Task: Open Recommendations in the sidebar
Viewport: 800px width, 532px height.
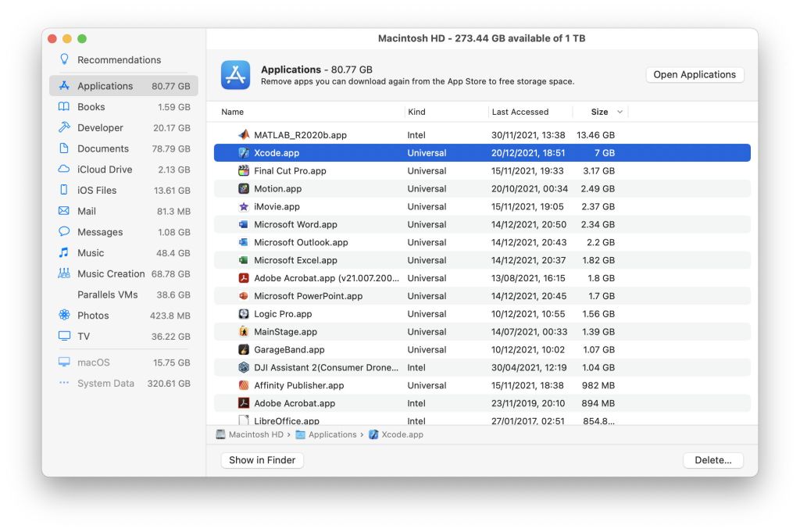Action: point(119,60)
